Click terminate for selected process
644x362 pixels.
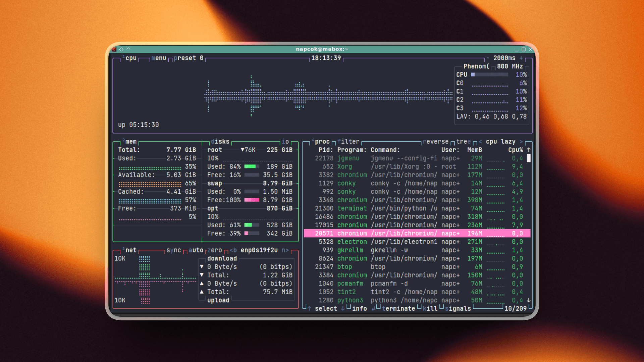coord(398,309)
